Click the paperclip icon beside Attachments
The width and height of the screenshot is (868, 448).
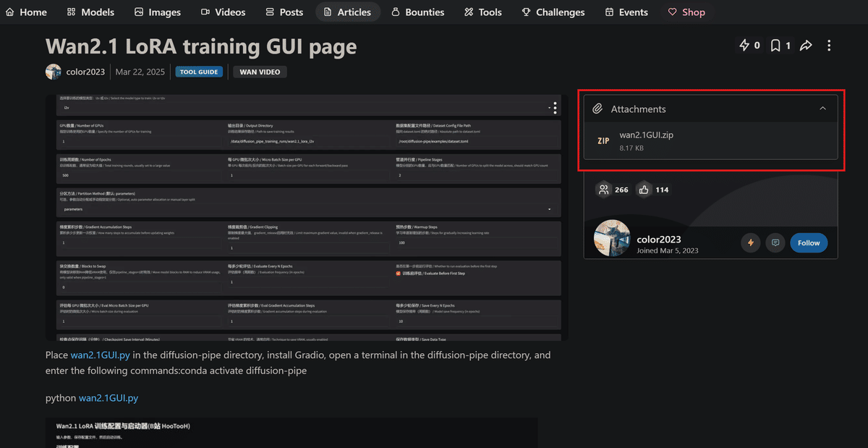[x=597, y=109]
